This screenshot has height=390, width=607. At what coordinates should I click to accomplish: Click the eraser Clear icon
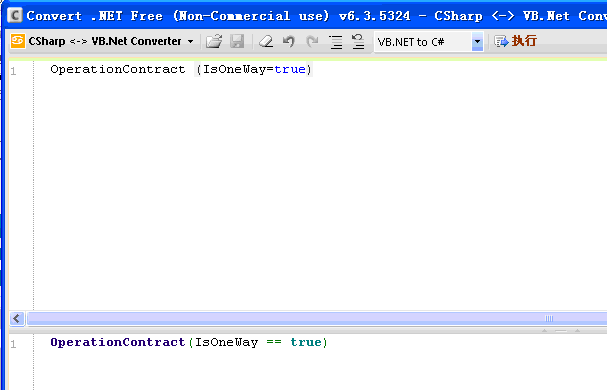(266, 41)
